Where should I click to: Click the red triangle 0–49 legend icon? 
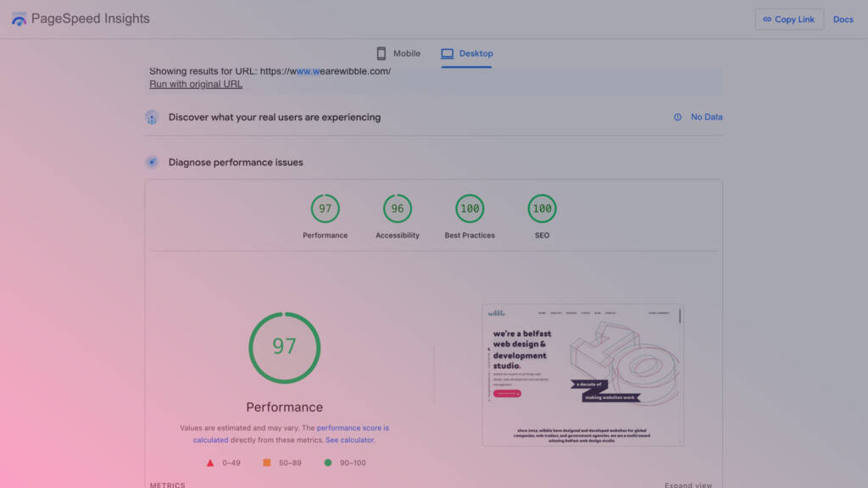coord(210,463)
